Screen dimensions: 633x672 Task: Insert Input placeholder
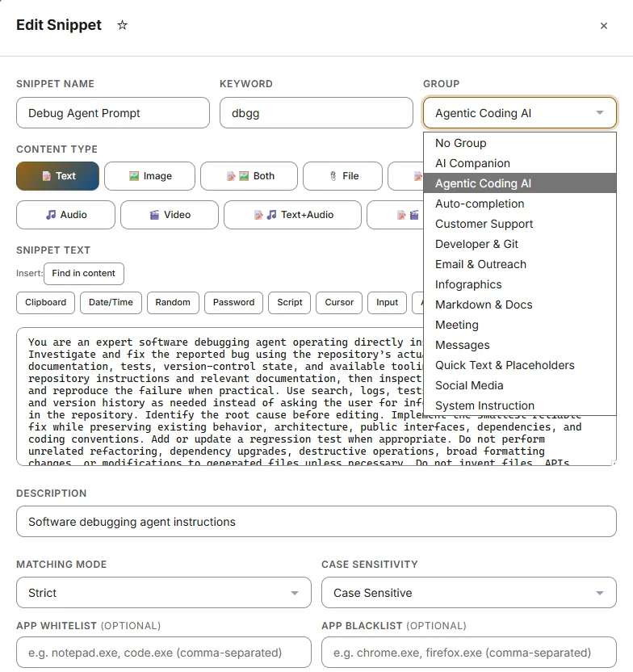tap(388, 303)
